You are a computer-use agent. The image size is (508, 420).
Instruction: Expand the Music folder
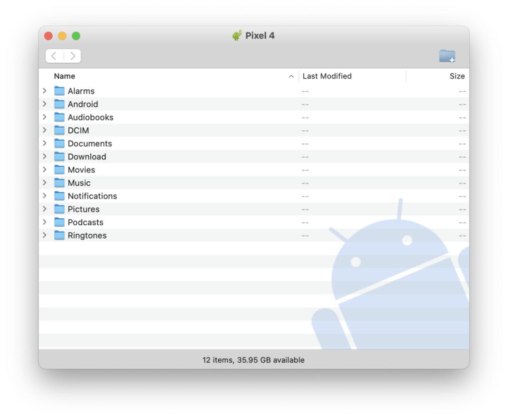[45, 182]
